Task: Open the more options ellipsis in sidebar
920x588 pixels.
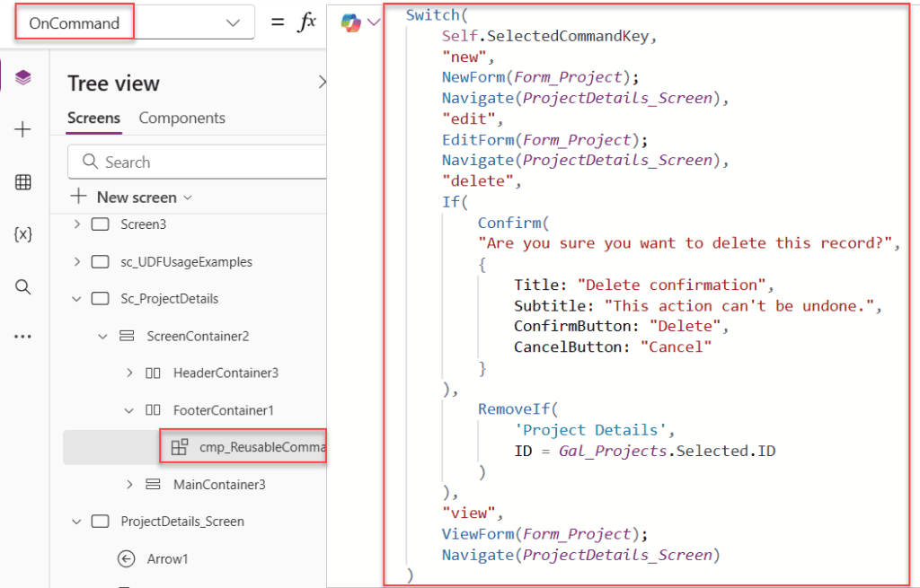Action: (x=22, y=337)
